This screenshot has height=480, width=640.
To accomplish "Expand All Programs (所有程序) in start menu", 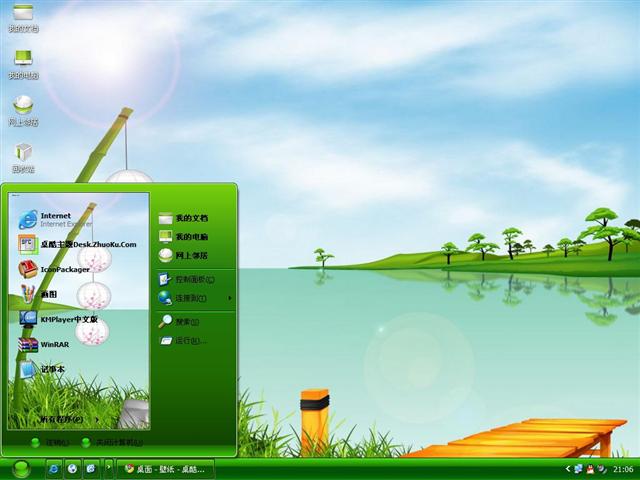I will tap(69, 419).
